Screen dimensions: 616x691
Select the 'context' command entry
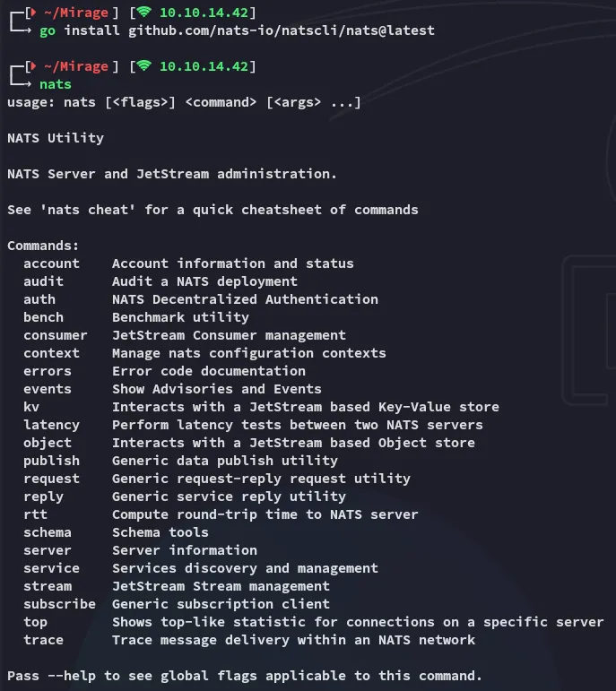[x=51, y=353]
